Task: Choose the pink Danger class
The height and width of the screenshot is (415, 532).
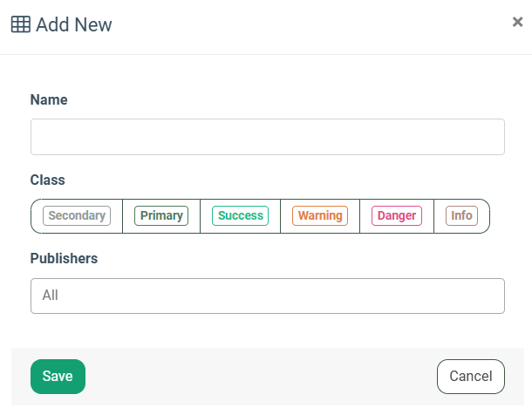Action: click(397, 215)
